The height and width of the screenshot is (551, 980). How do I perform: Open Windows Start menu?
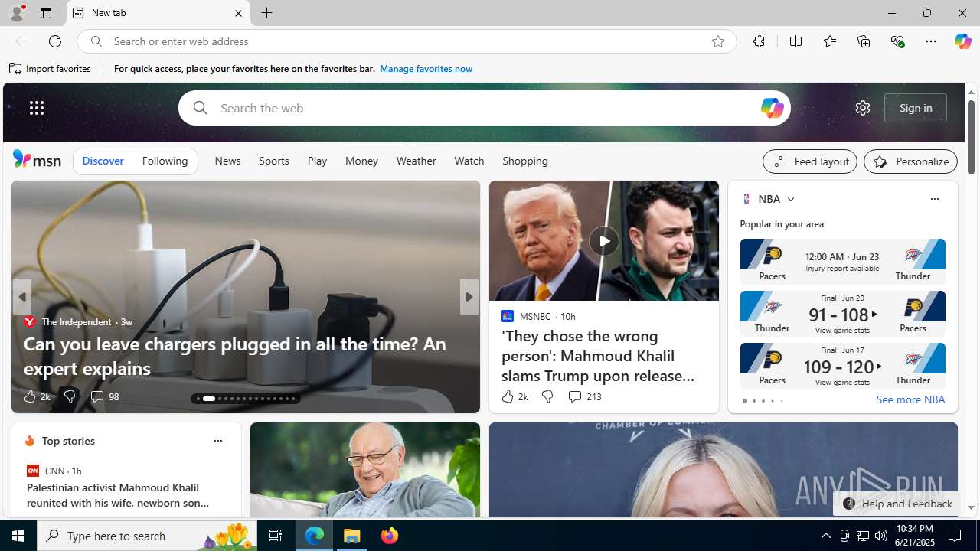[x=18, y=536]
